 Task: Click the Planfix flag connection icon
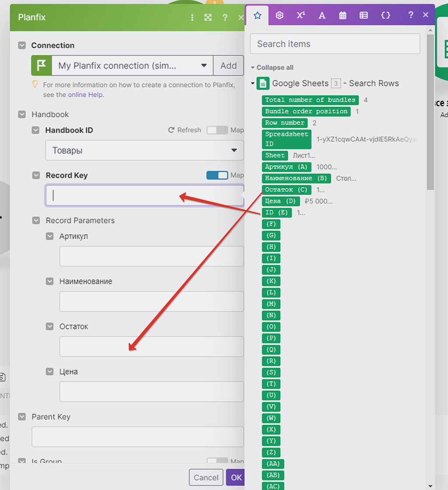click(x=41, y=66)
